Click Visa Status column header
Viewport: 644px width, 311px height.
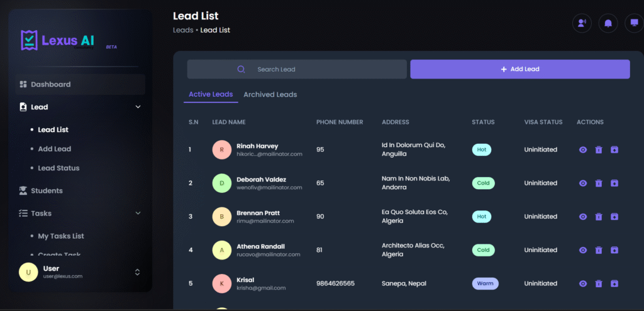click(x=543, y=123)
